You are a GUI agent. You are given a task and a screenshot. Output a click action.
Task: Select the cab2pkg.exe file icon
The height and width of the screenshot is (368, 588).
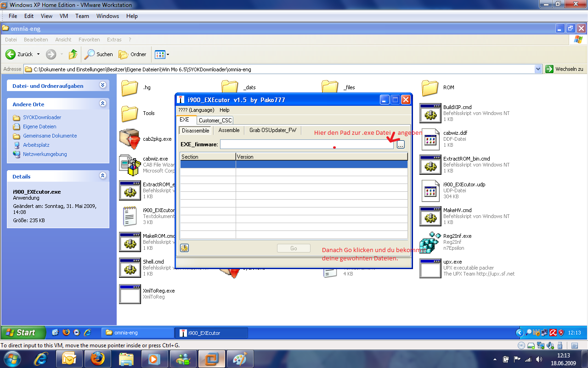coord(130,139)
